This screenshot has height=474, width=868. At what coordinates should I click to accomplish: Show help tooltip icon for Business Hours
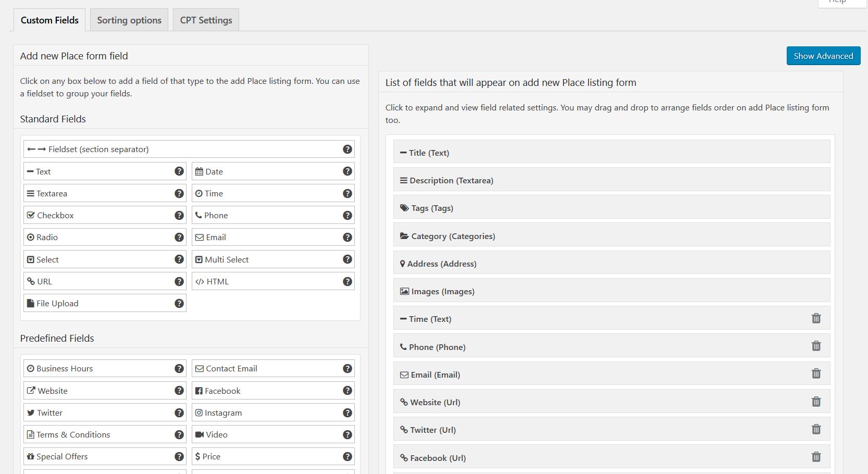179,369
